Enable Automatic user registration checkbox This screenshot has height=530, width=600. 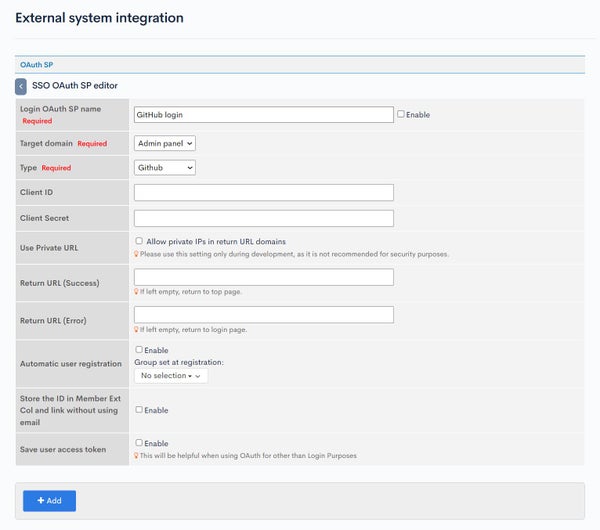coord(139,350)
